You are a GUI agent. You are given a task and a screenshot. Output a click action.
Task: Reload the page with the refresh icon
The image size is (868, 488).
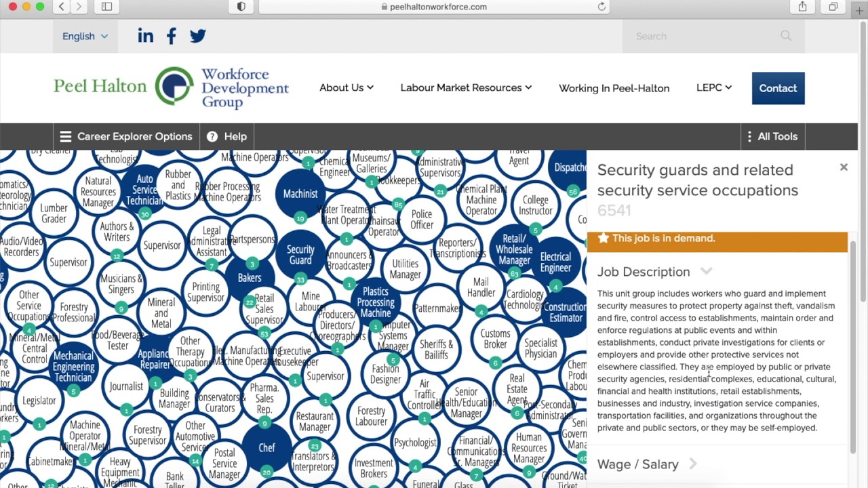pyautogui.click(x=601, y=7)
